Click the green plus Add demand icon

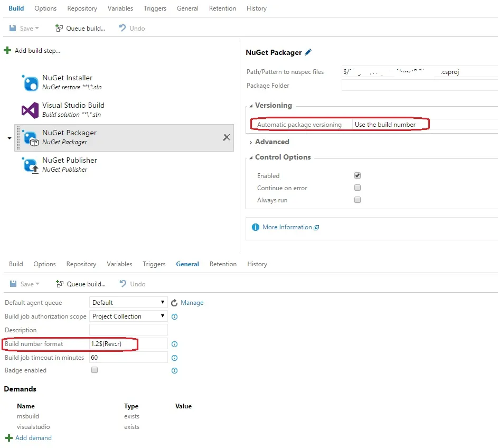click(9, 438)
